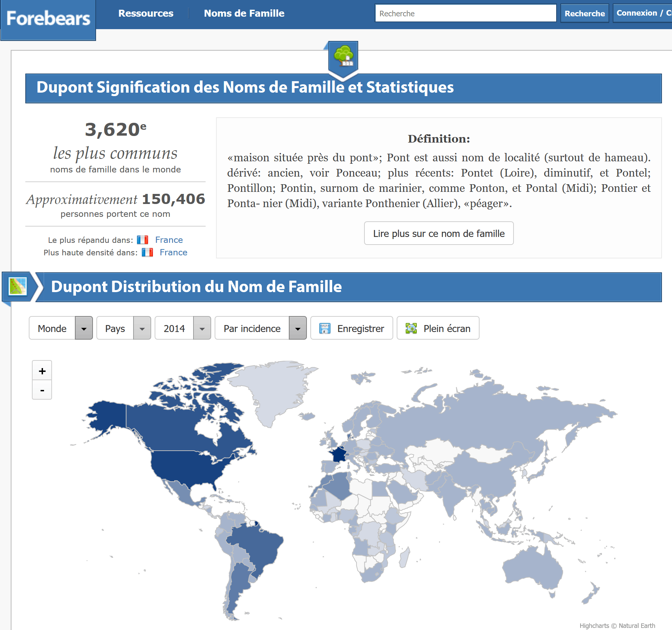Zoom in the map with plus button

(42, 371)
